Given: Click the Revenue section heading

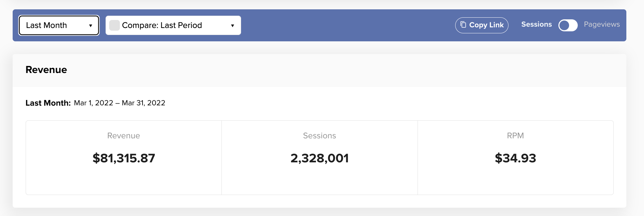Looking at the screenshot, I should coord(46,70).
